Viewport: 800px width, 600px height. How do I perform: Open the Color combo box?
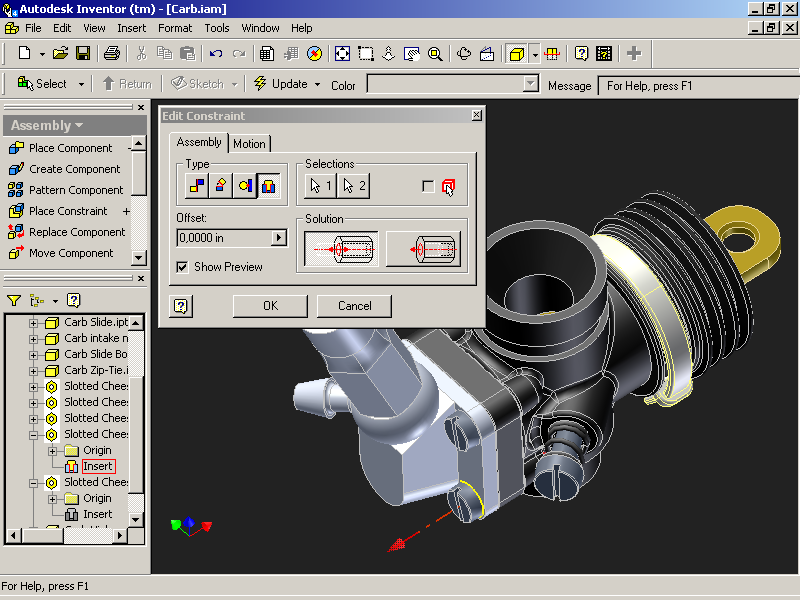(453, 84)
